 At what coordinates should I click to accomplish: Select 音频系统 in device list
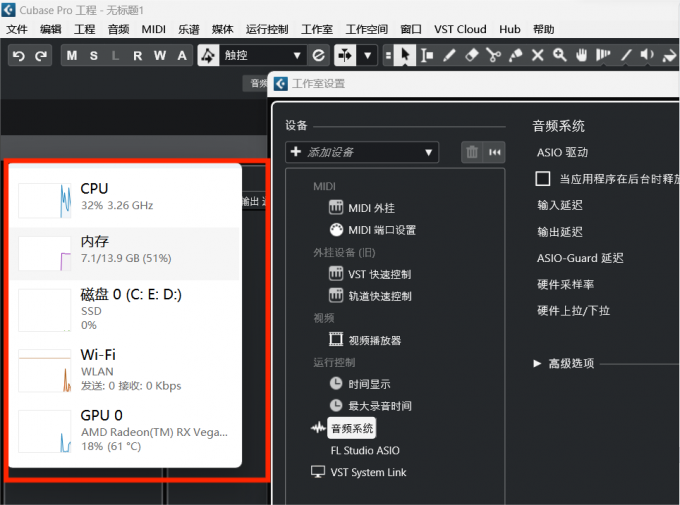[x=352, y=429]
